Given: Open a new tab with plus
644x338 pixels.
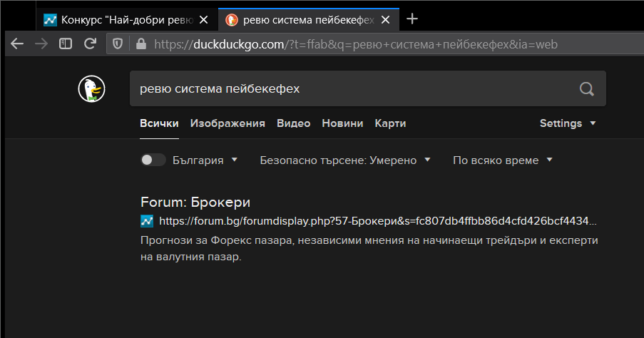Looking at the screenshot, I should tap(412, 19).
